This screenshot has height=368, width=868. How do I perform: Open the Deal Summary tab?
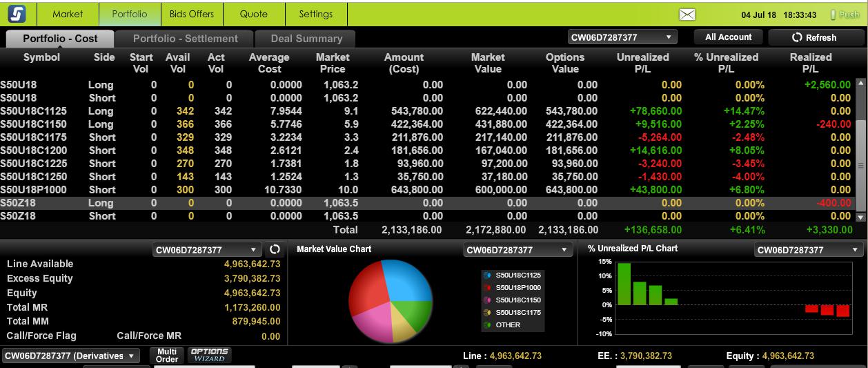tap(306, 39)
